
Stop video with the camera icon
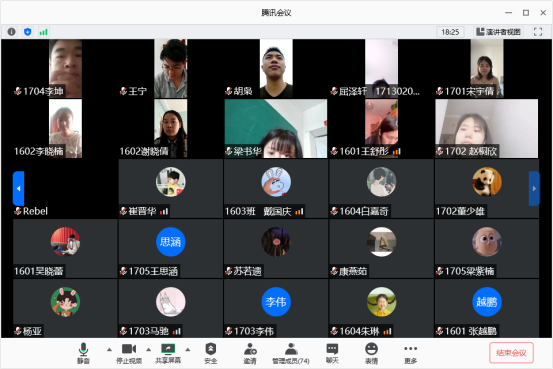129,349
